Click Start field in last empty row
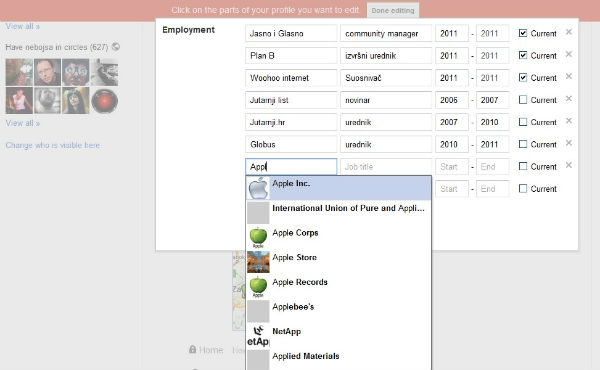Image resolution: width=600 pixels, height=370 pixels. [x=452, y=189]
